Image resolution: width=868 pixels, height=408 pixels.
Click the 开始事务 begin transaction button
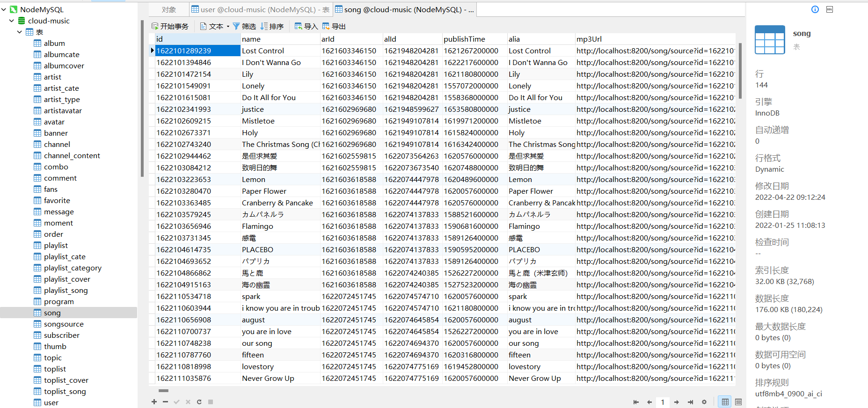point(170,26)
